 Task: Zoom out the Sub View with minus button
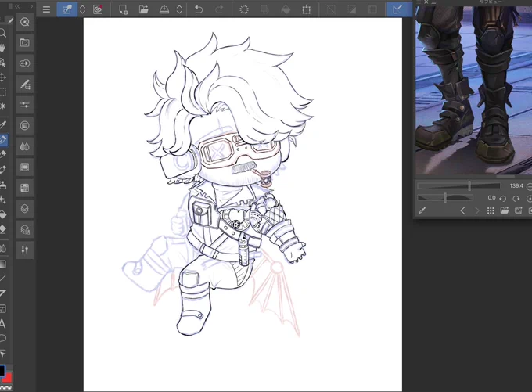point(529,186)
